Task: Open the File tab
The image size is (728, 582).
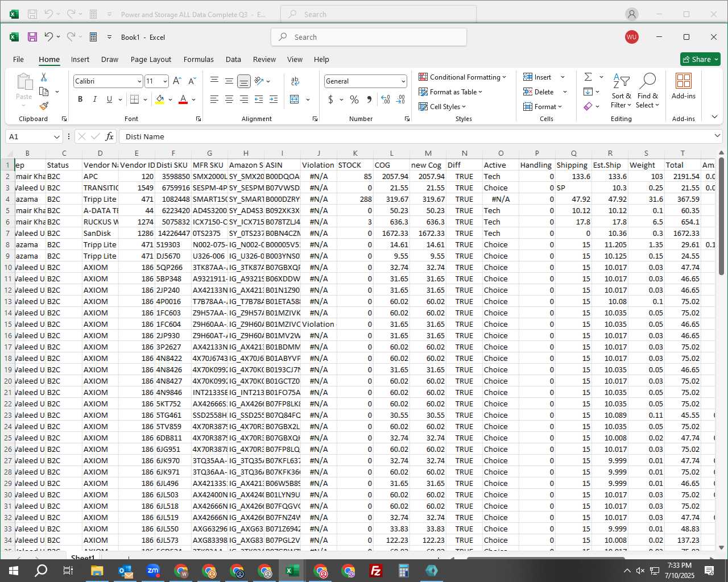Action: (19, 59)
